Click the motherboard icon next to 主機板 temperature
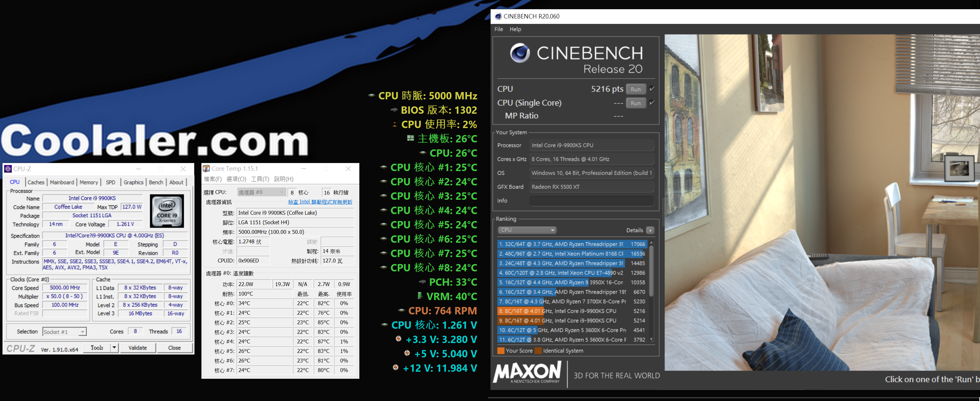This screenshot has height=401, width=980. click(x=410, y=138)
